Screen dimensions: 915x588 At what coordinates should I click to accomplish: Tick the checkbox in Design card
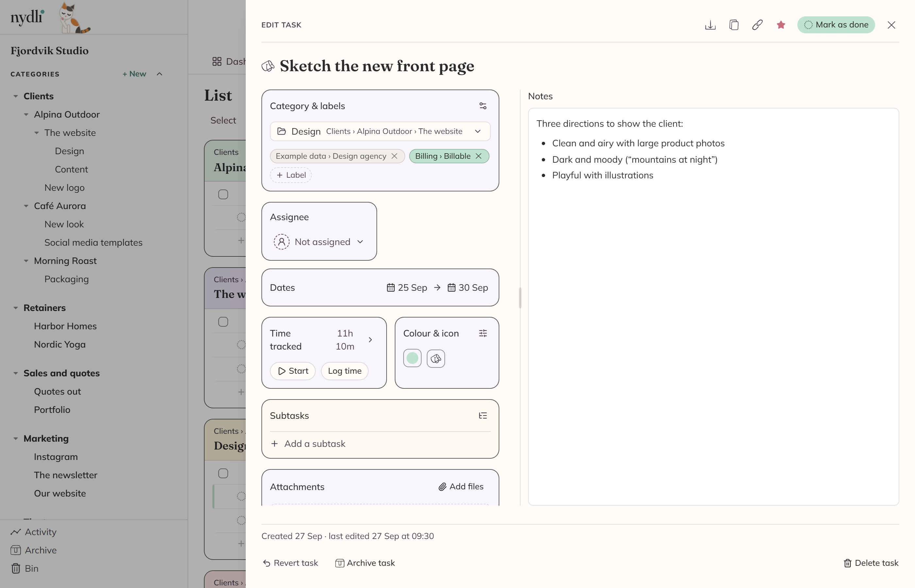(x=223, y=473)
